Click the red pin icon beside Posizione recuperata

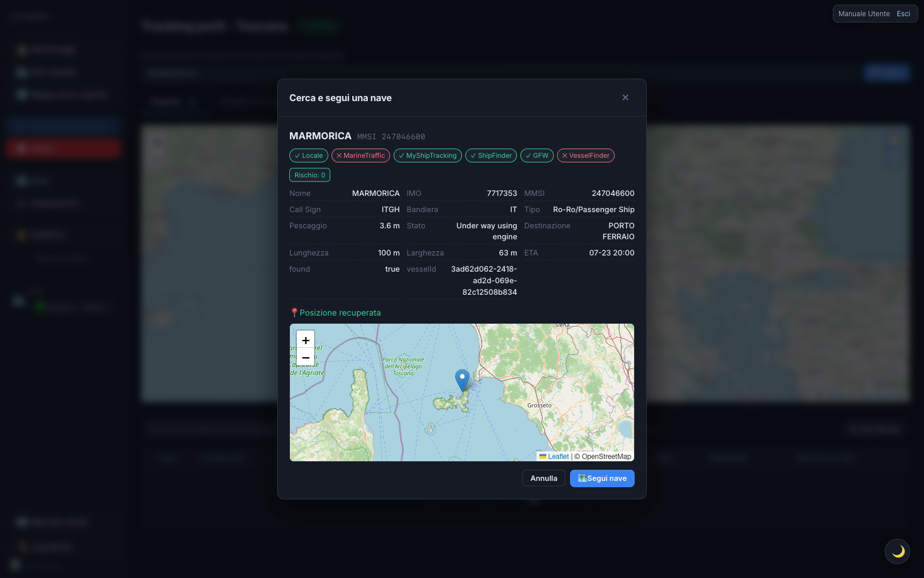[x=294, y=313]
